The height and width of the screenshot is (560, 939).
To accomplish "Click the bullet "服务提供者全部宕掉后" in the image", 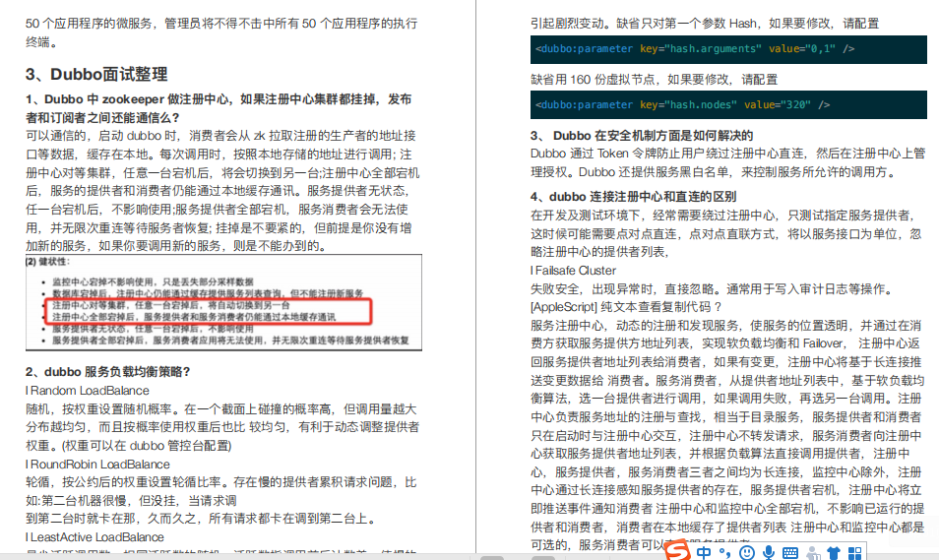I will 230,341.
